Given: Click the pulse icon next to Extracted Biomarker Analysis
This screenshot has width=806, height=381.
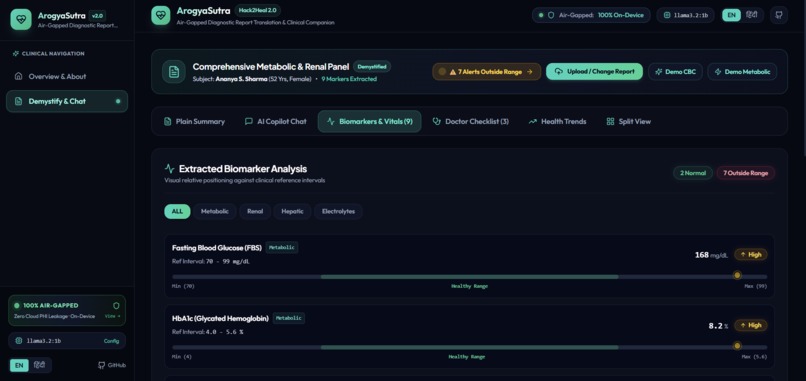Looking at the screenshot, I should [169, 169].
